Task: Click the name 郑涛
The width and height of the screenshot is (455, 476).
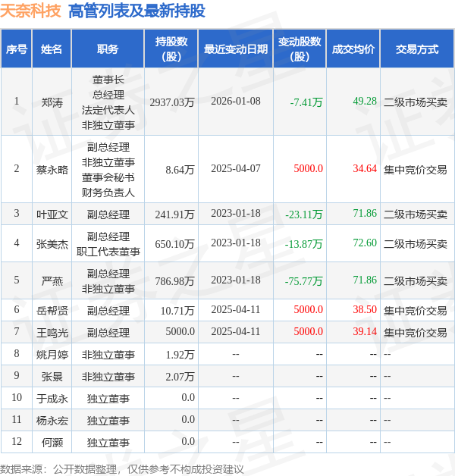Action: click(x=52, y=102)
